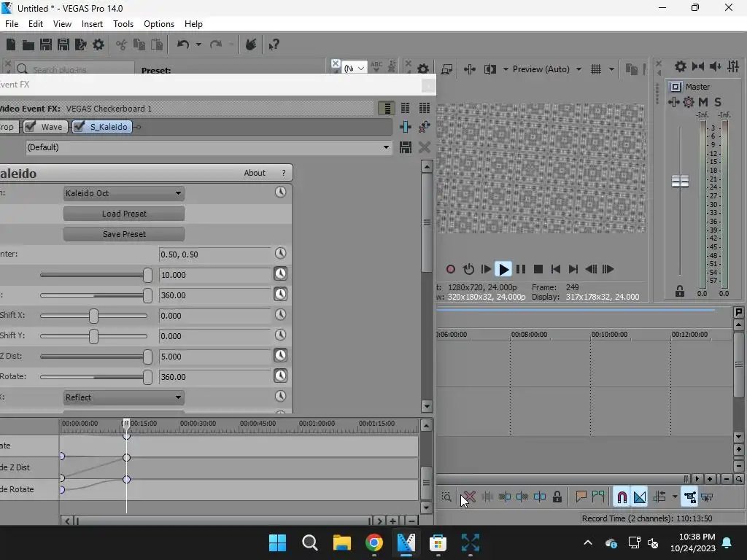Open the View menu

62,24
